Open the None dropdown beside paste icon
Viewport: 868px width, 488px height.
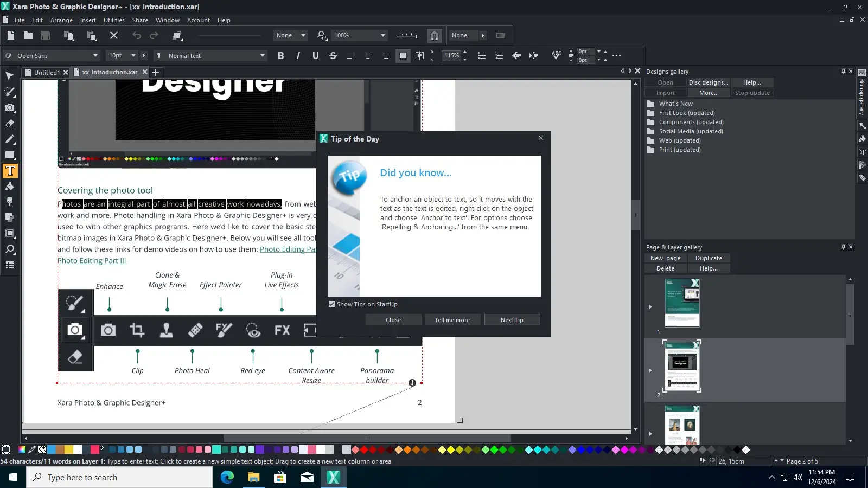coord(291,35)
